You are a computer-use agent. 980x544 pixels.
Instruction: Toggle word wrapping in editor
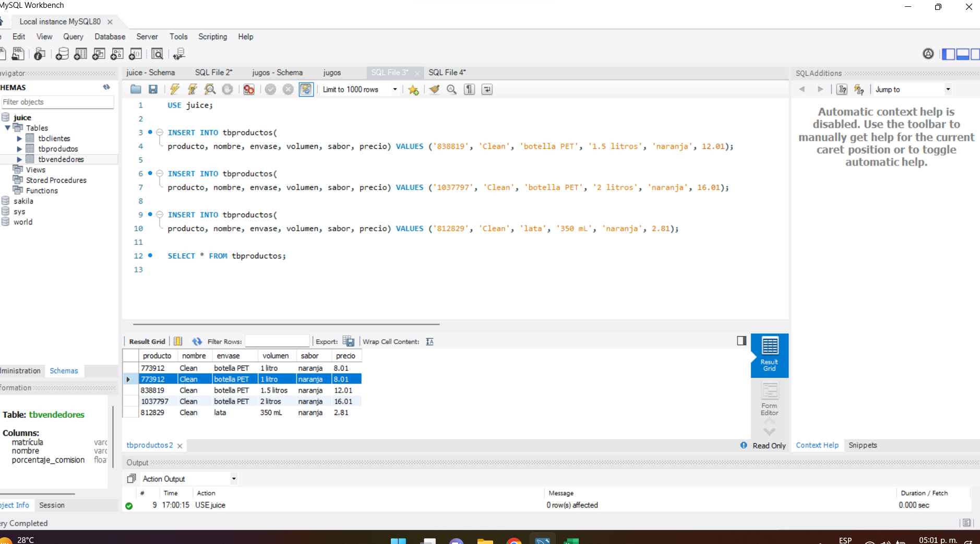tap(487, 89)
